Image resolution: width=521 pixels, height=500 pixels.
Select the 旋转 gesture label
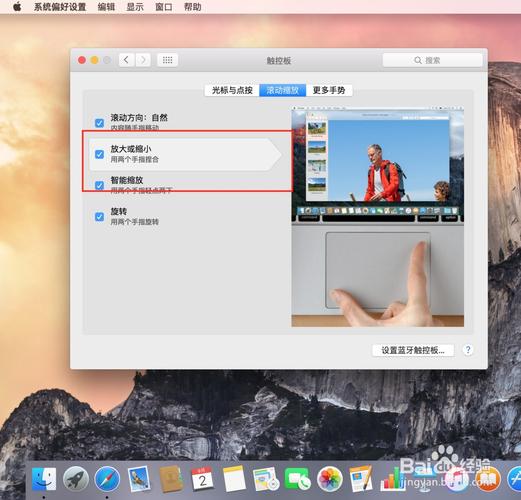[119, 211]
